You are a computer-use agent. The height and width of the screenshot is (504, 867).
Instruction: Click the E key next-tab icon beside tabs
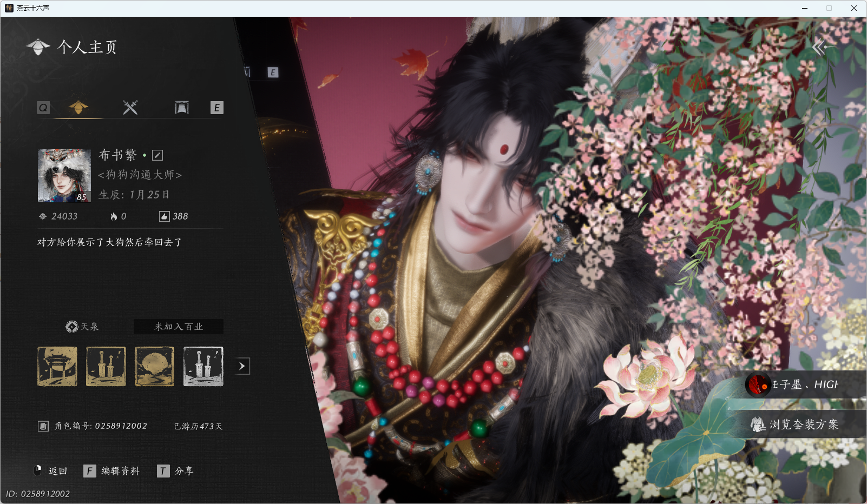tap(216, 108)
